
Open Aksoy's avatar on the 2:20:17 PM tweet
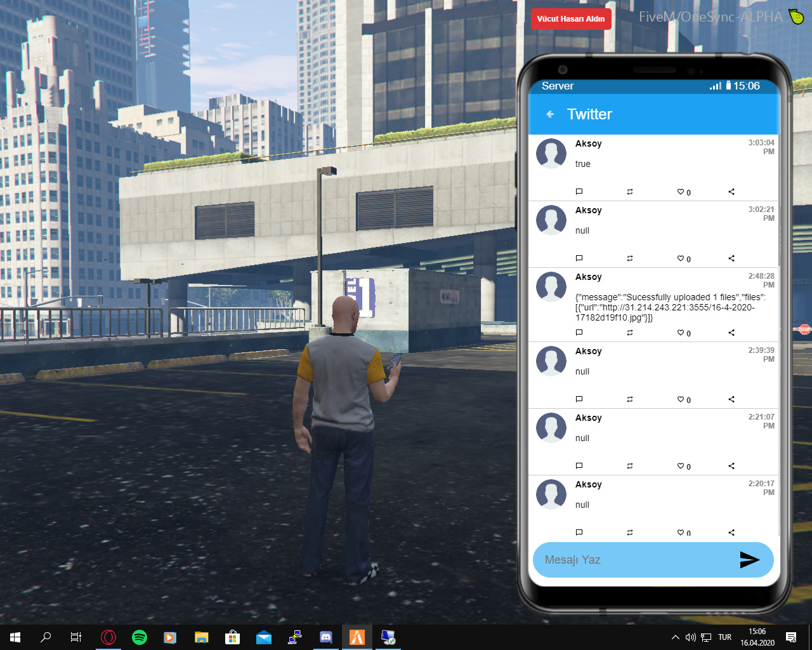click(551, 494)
